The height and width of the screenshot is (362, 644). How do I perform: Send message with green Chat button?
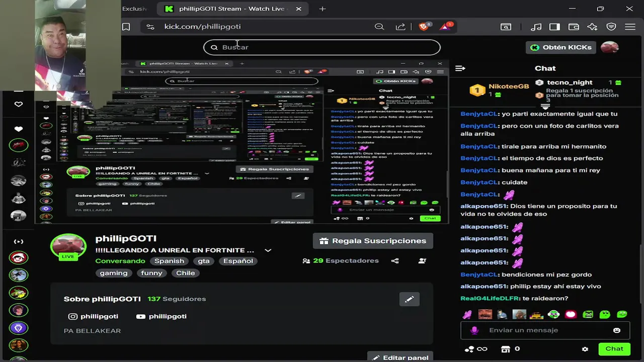click(x=614, y=349)
